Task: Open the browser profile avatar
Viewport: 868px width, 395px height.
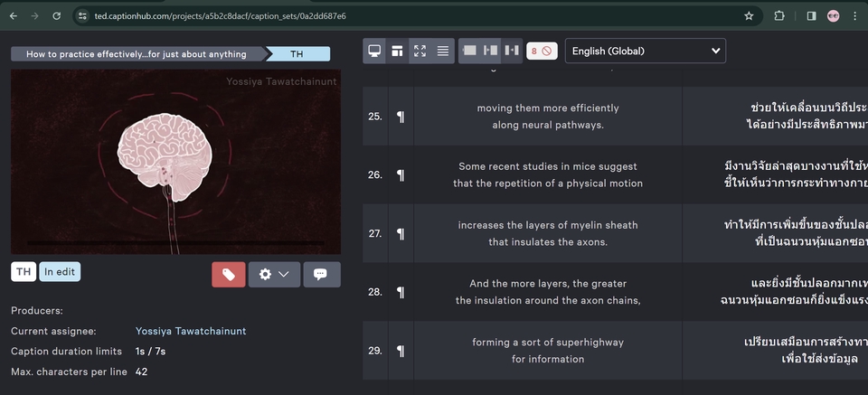Action: 833,16
